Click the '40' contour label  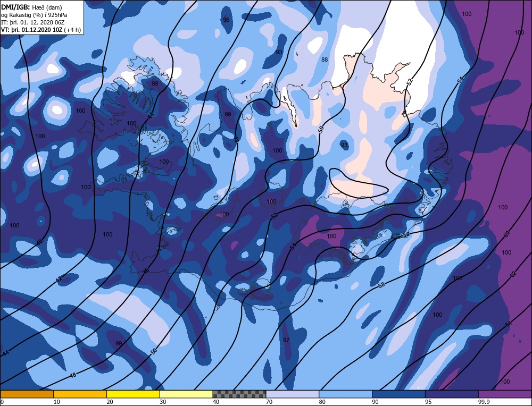pyautogui.click(x=39, y=242)
